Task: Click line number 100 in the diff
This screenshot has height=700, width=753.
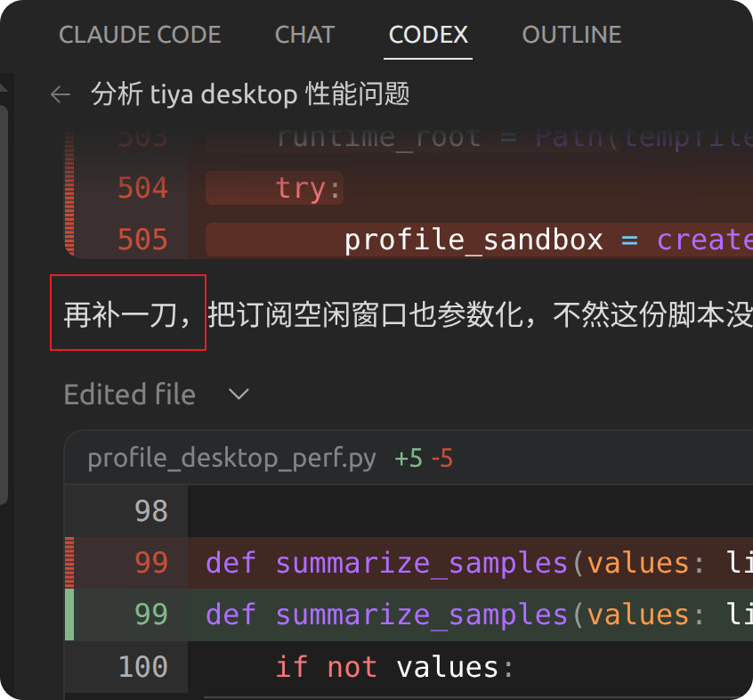Action: coord(142,667)
